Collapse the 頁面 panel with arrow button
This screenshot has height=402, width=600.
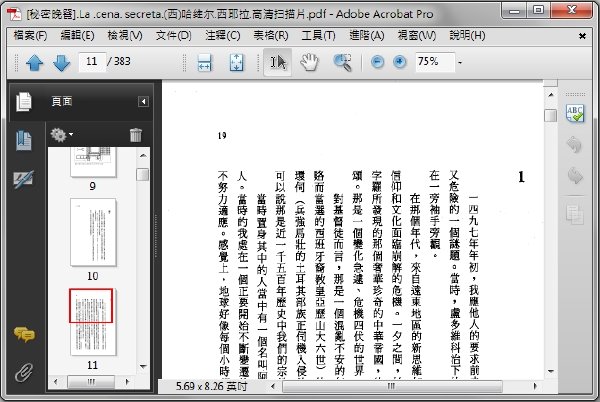[x=143, y=102]
